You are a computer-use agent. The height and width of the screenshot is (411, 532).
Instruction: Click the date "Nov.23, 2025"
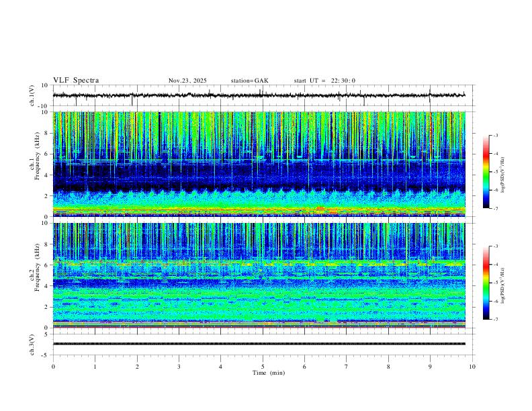pos(187,81)
